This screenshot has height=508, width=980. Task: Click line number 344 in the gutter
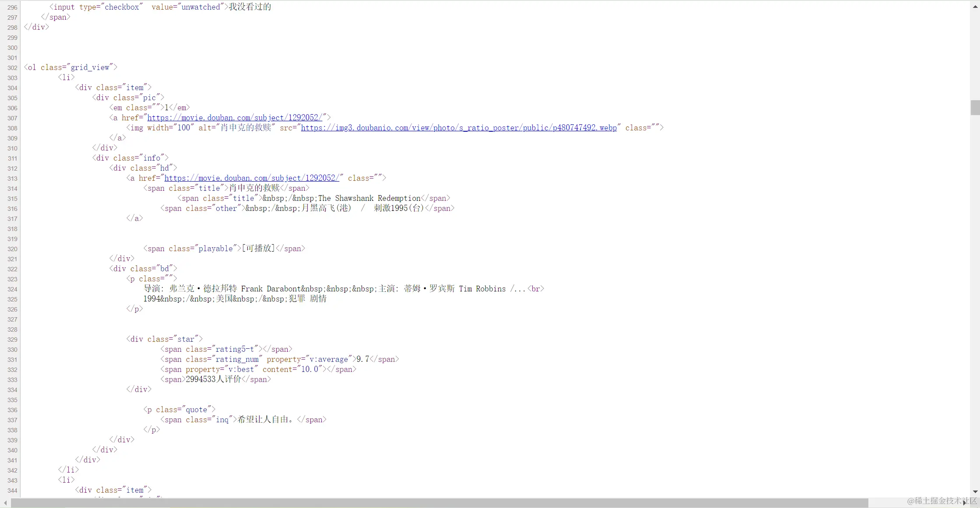click(12, 490)
